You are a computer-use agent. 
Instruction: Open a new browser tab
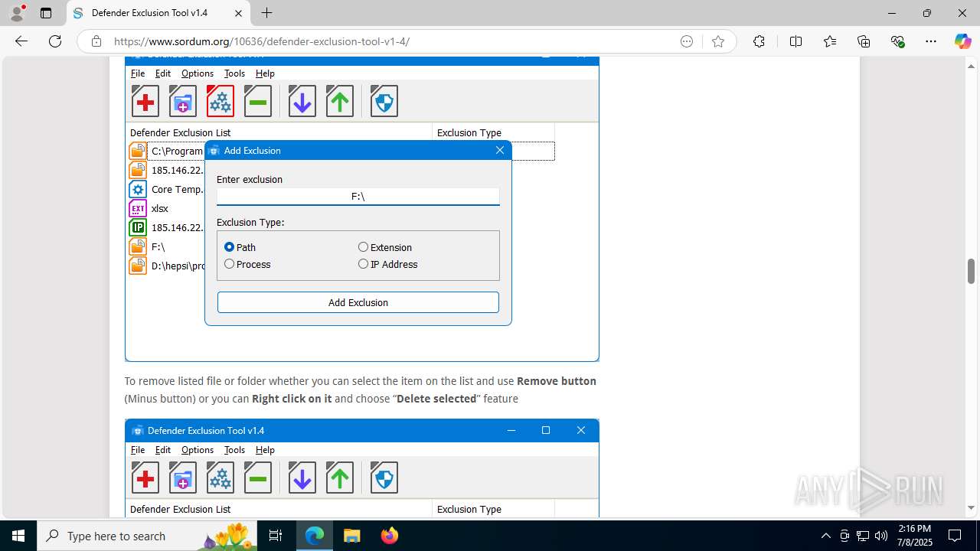click(266, 13)
